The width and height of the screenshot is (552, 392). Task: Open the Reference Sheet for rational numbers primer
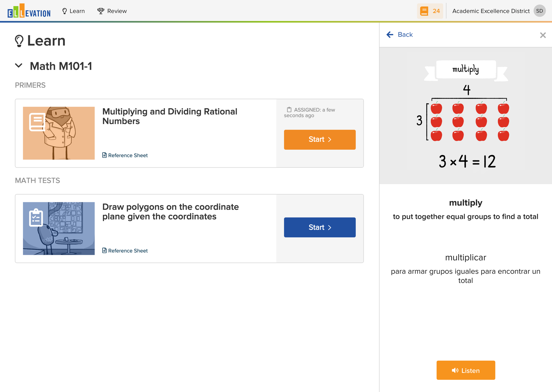[x=125, y=155]
